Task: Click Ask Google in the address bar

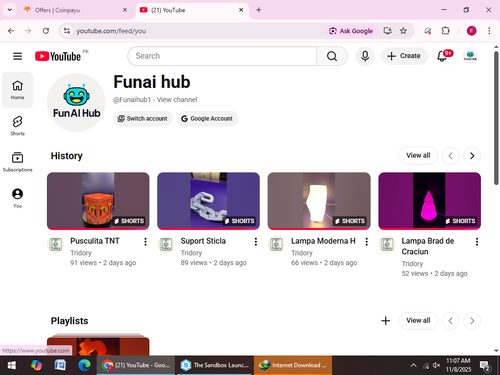Action: tap(351, 31)
